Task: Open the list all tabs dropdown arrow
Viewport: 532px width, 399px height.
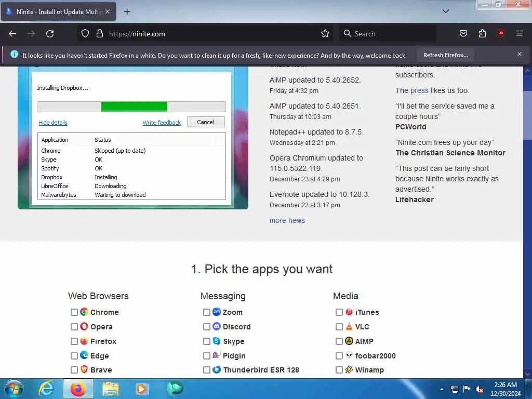Action: click(445, 11)
